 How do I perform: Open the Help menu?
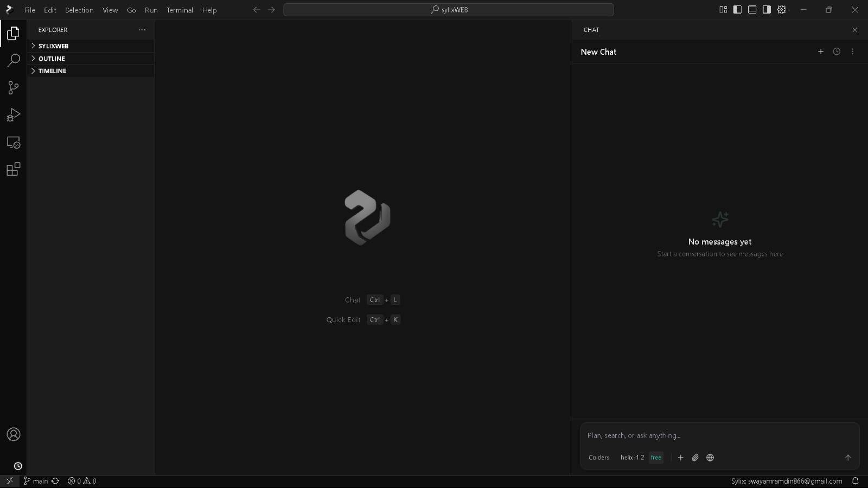(x=209, y=10)
